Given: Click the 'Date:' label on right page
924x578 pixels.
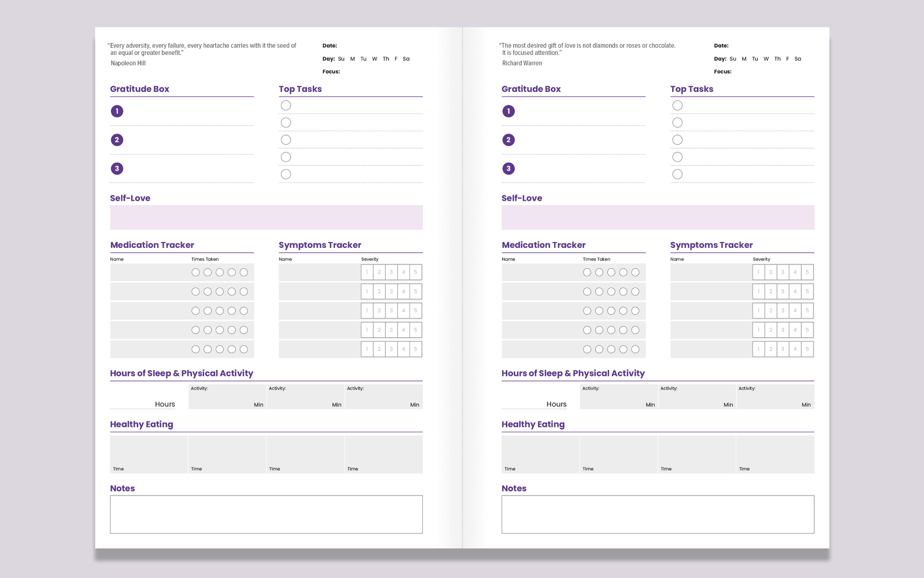Looking at the screenshot, I should point(721,45).
